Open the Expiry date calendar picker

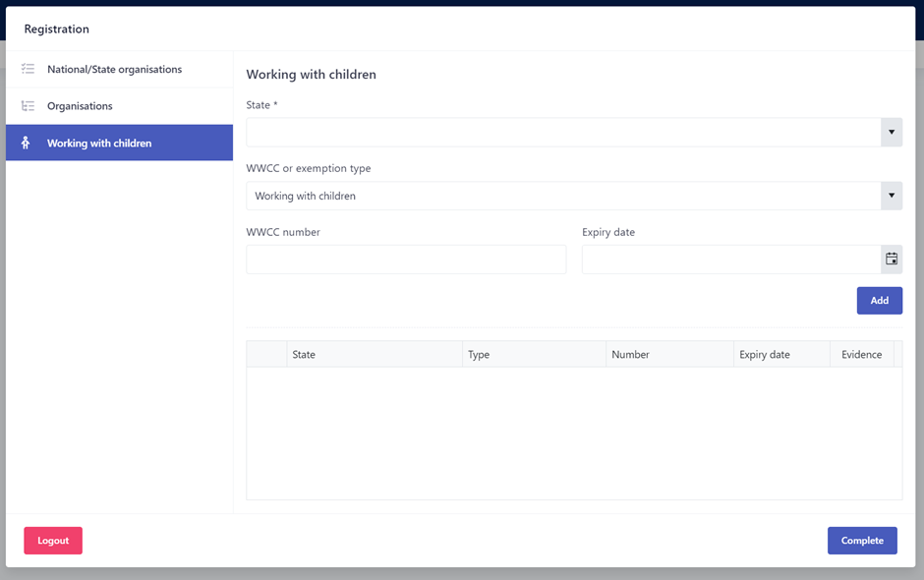[x=892, y=260]
